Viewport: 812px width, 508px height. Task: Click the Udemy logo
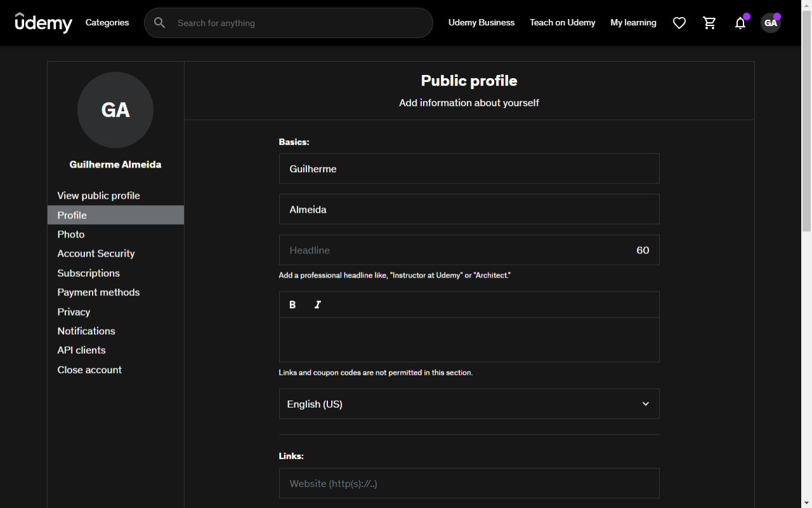pyautogui.click(x=43, y=22)
